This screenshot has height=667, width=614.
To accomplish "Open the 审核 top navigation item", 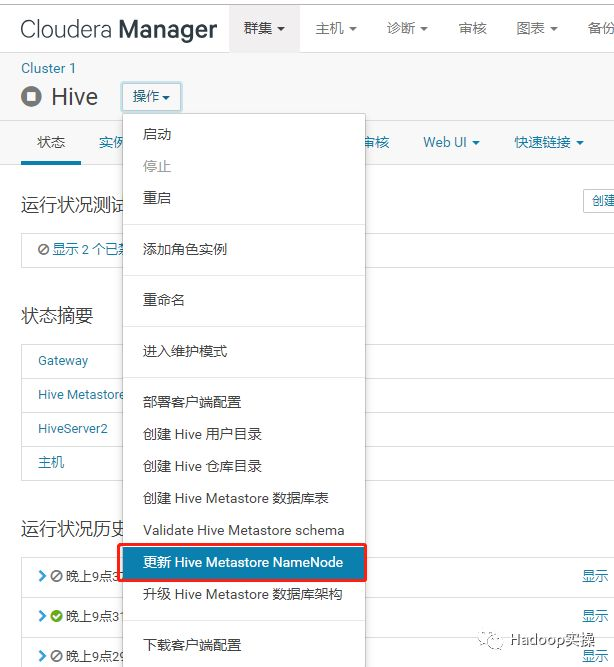I will (x=472, y=29).
